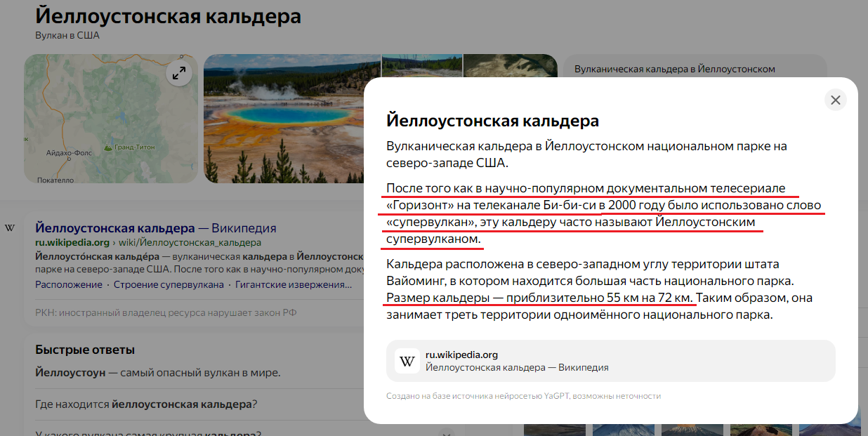Click the 'Создано на базе источника нейросетью YaGPT' note
Screen dimensions: 868x436
523,396
